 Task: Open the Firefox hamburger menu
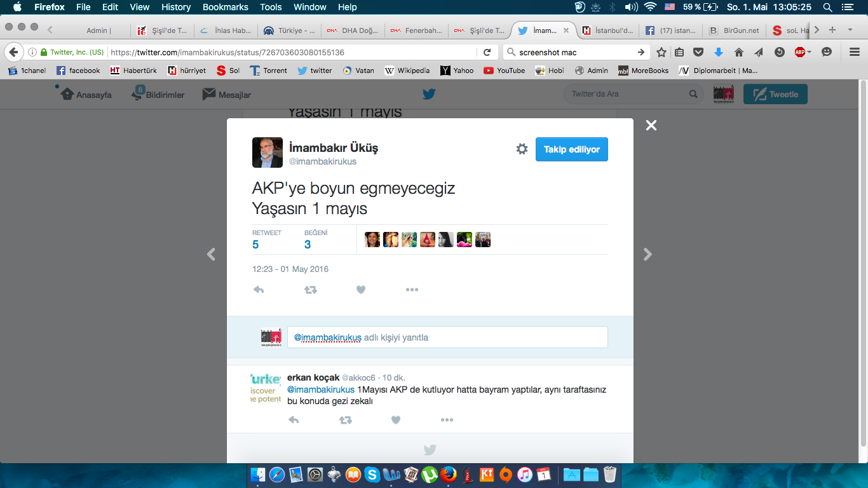coord(855,52)
